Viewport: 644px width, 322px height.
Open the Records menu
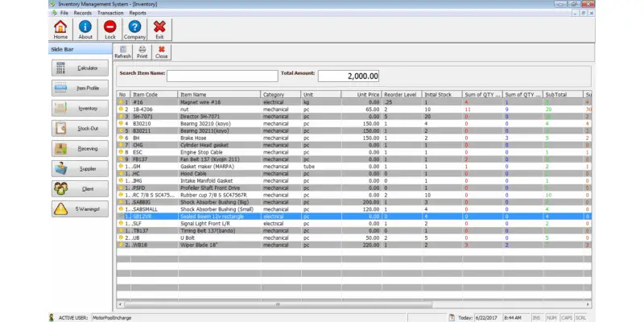point(83,13)
